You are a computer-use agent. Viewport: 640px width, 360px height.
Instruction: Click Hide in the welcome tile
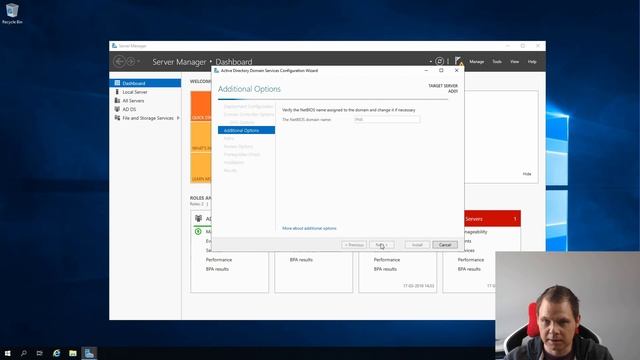coord(527,174)
